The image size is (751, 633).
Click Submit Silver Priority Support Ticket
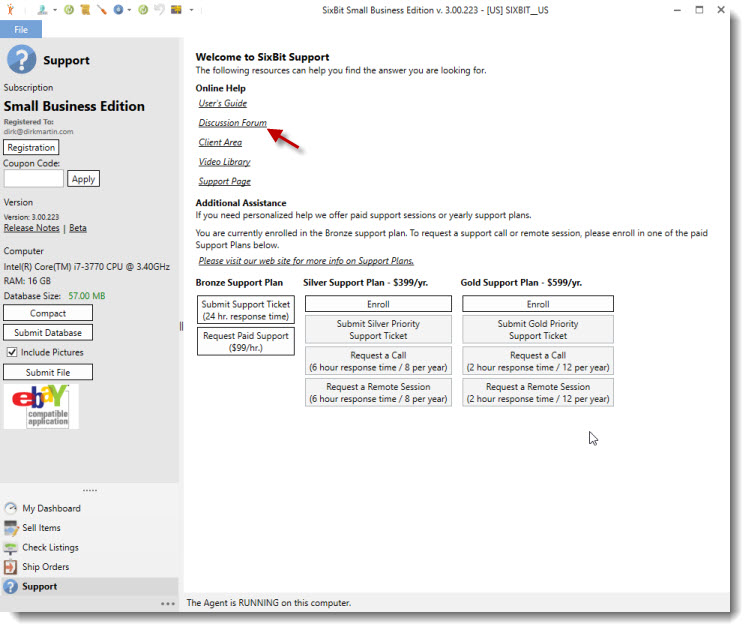point(378,329)
